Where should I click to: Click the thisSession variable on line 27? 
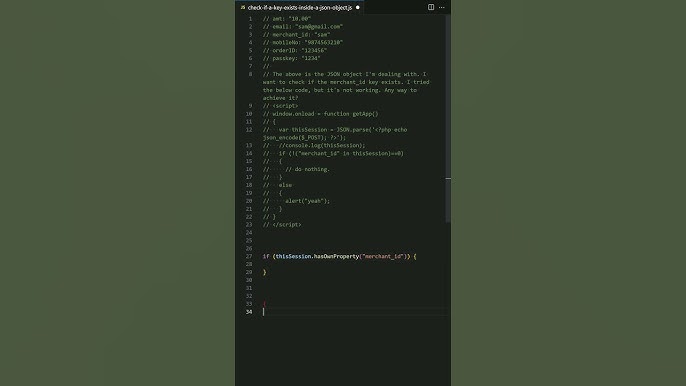point(293,256)
